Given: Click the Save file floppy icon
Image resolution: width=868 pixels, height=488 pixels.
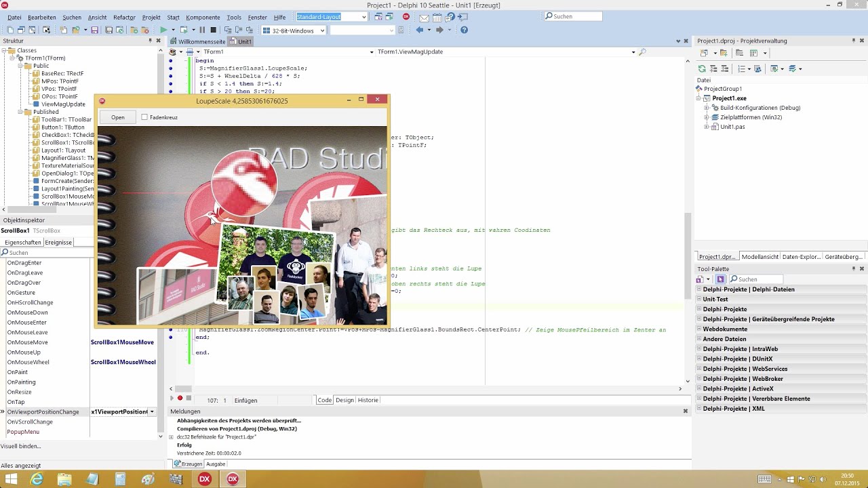Looking at the screenshot, I should [x=94, y=30].
